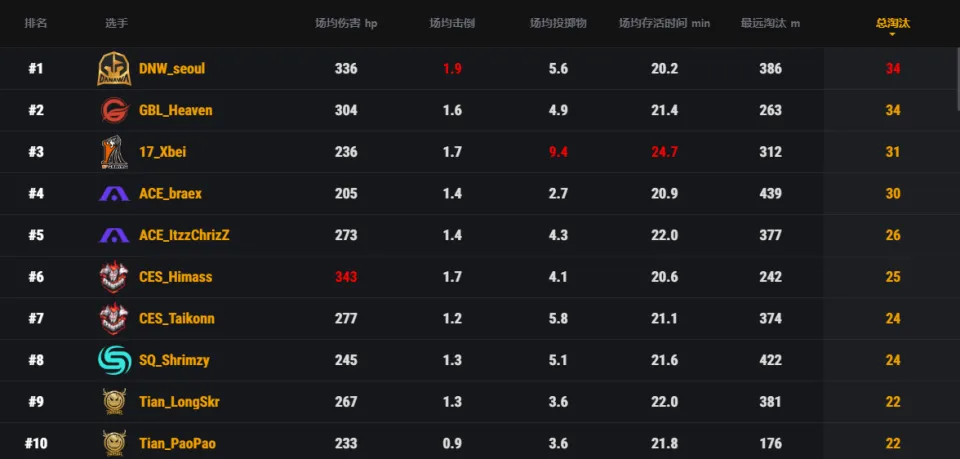Click the Tian logo beside Tian_PaoPao
960x459 pixels.
(x=114, y=442)
